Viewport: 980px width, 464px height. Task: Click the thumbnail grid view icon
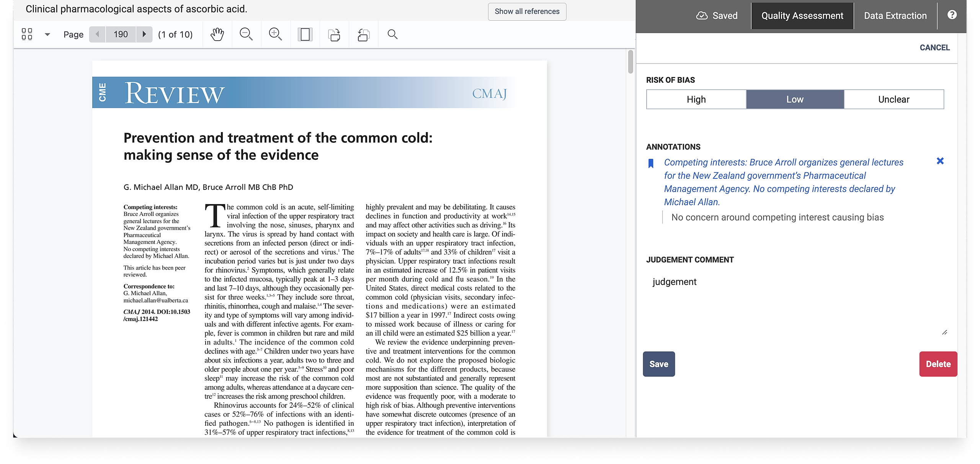click(27, 34)
